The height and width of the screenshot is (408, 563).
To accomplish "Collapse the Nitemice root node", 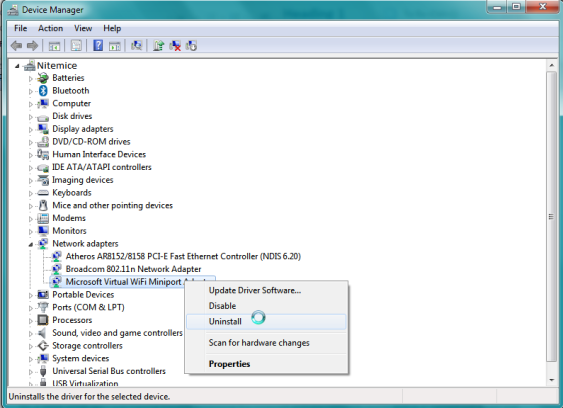I will pos(17,66).
